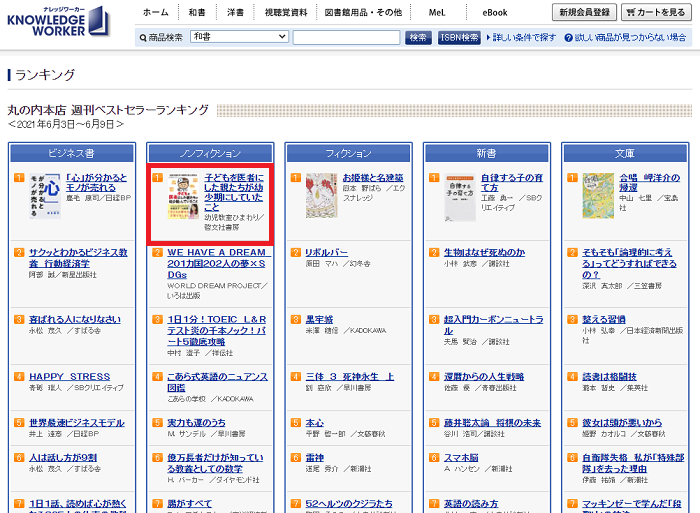Open the 「心」が分かるとモノが売れる title link
The width and height of the screenshot is (700, 513).
(x=96, y=183)
